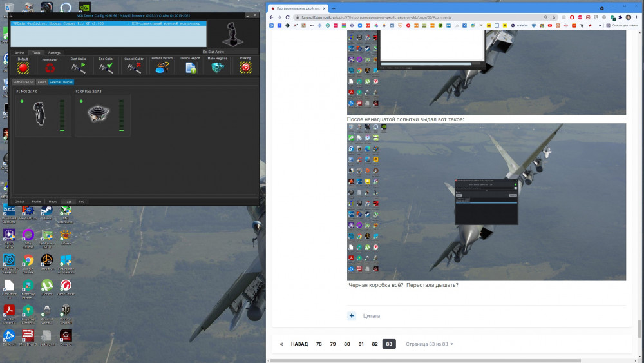Screen dimensions: 644x363
Task: Open a new Chrome tab
Action: [334, 8]
